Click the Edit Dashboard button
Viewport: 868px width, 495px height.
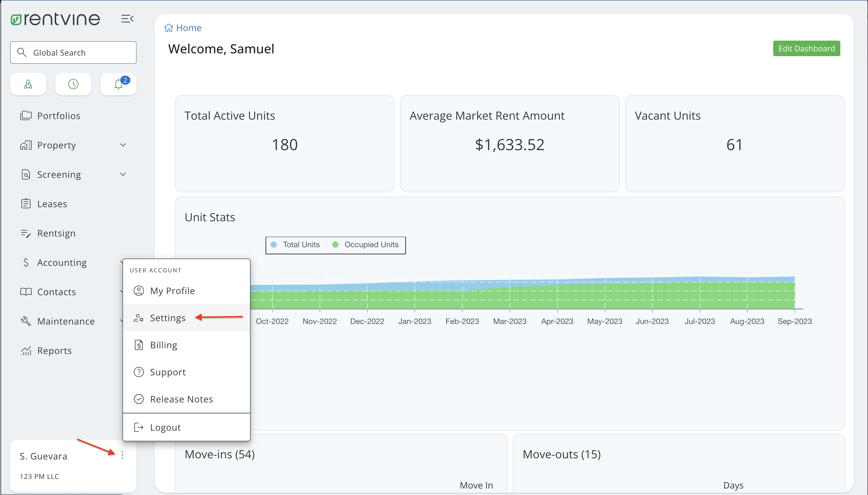tap(806, 48)
